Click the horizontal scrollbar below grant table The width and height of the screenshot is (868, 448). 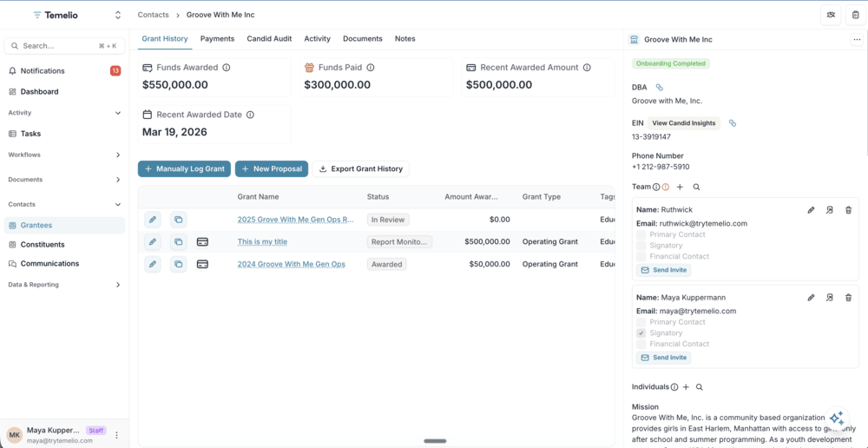(x=435, y=441)
